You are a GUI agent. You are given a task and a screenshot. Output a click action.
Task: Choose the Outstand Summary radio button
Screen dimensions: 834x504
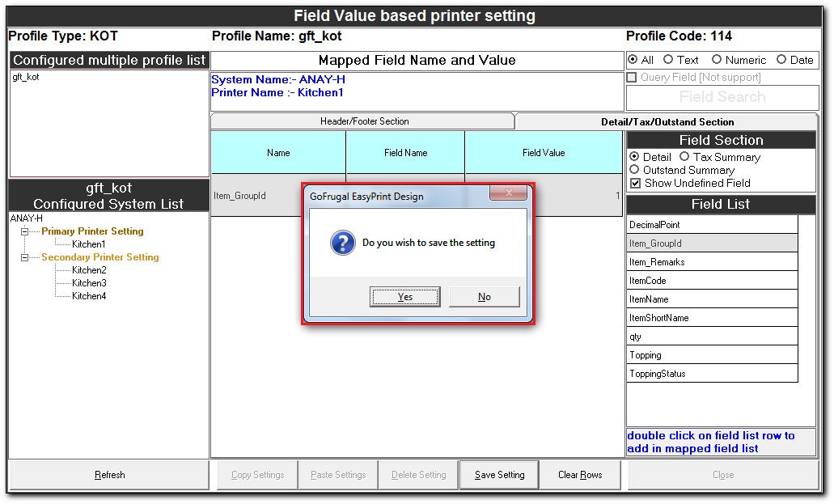pyautogui.click(x=634, y=170)
